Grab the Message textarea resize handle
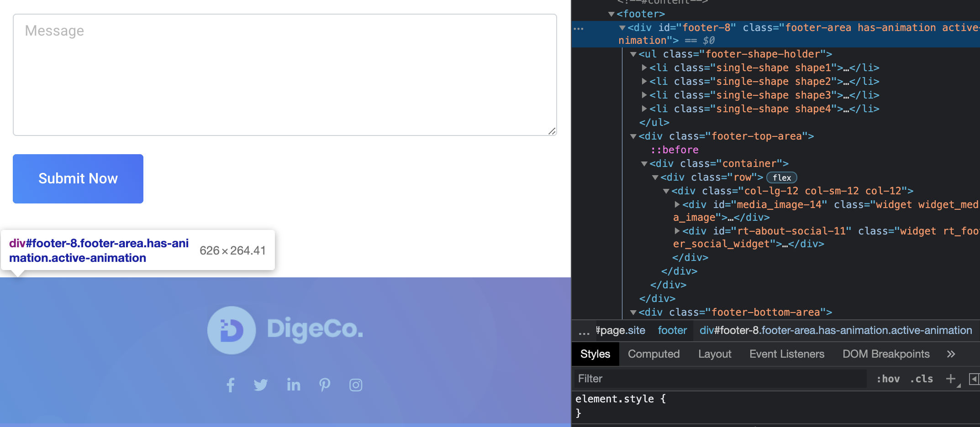This screenshot has width=980, height=427. [x=552, y=131]
